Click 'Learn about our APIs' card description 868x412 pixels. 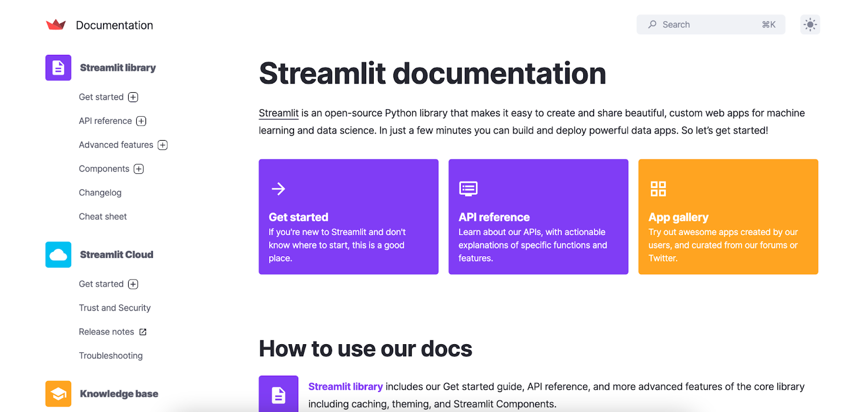533,245
